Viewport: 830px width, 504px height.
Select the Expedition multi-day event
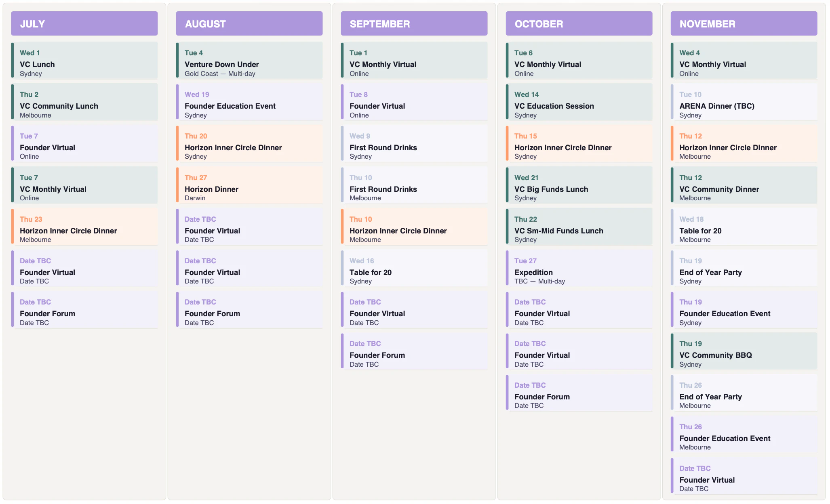coord(579,269)
